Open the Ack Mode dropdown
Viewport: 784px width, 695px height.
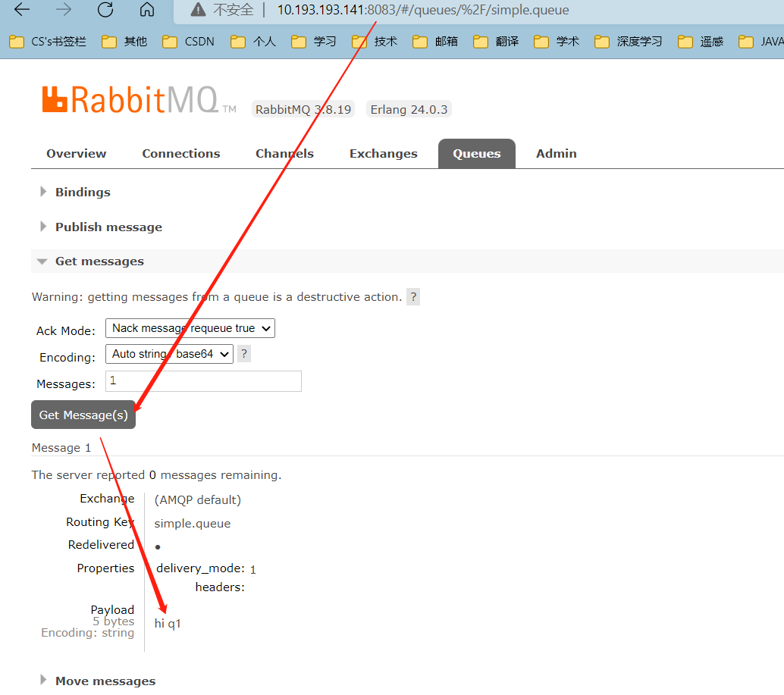(x=190, y=328)
